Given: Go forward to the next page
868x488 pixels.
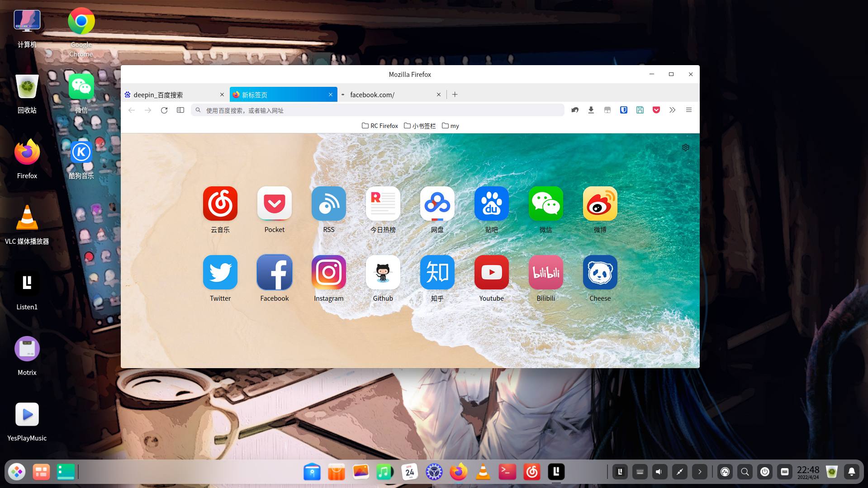Looking at the screenshot, I should coord(148,110).
